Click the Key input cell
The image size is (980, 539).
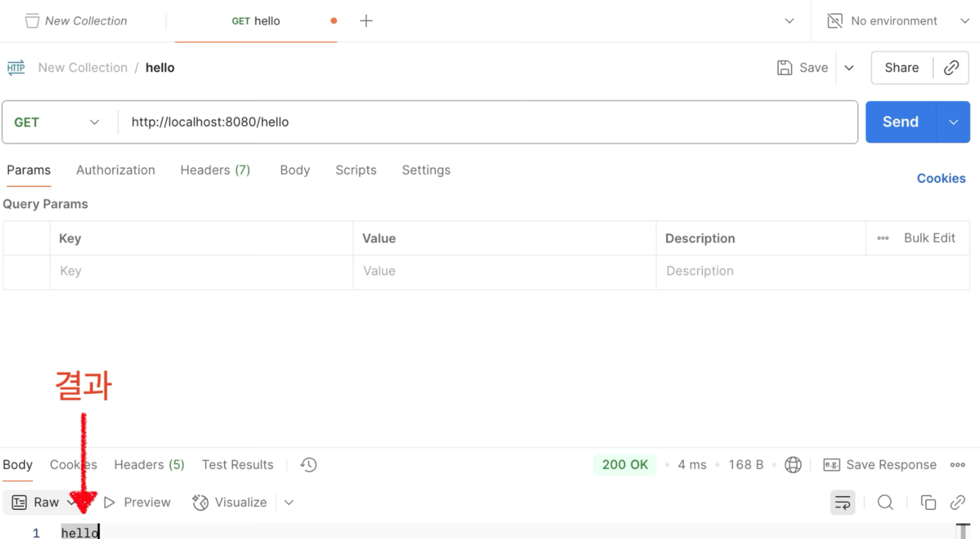[201, 271]
